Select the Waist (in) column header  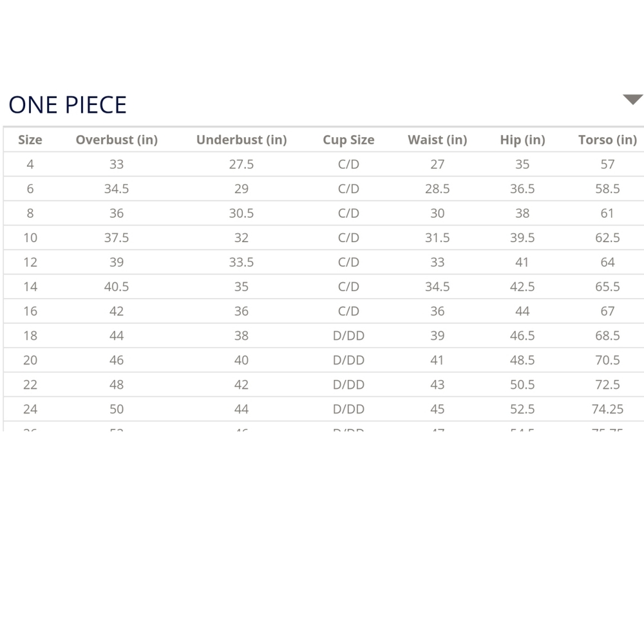(437, 140)
